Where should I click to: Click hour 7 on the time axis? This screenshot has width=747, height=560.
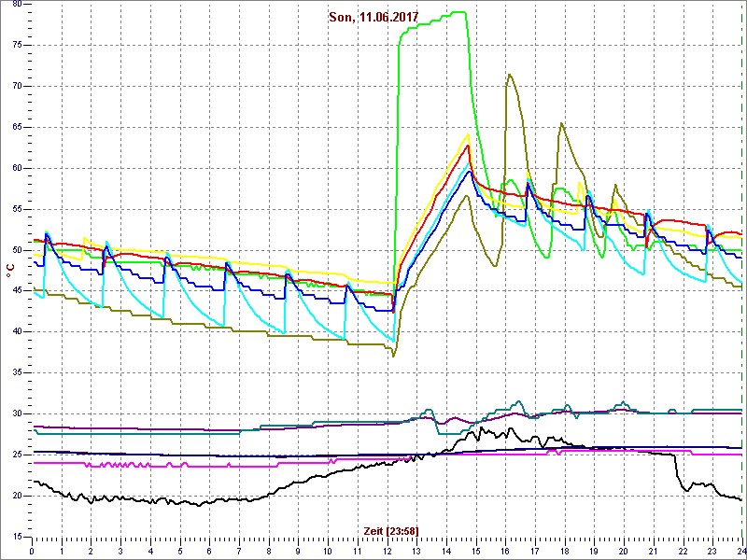pyautogui.click(x=239, y=552)
